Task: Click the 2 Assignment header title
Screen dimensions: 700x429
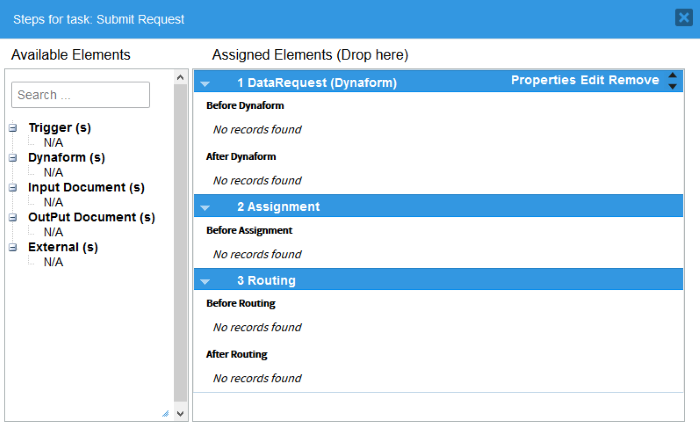Action: pos(279,207)
